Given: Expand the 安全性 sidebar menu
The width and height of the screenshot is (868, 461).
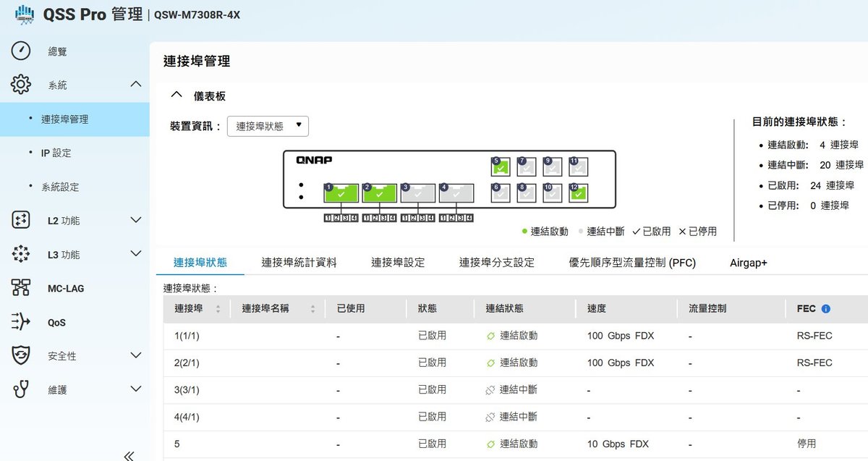Looking at the screenshot, I should 135,355.
